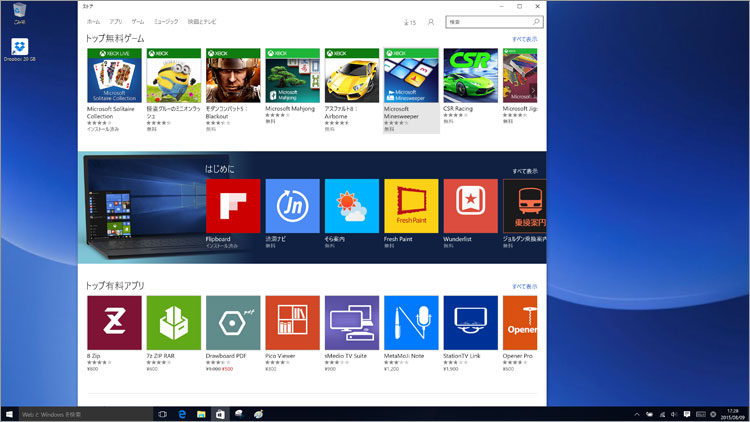This screenshot has width=750, height=422.
Task: Select the Fresh Paint app icon
Action: click(411, 206)
